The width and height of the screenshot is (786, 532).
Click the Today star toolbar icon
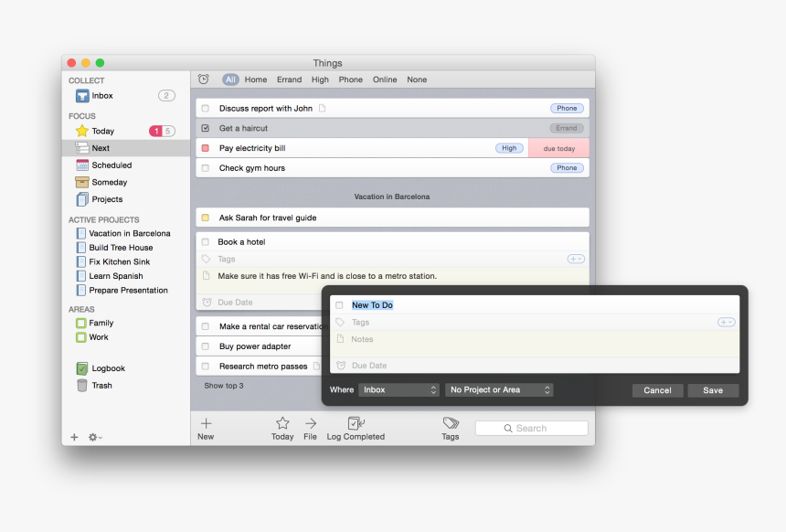[282, 423]
